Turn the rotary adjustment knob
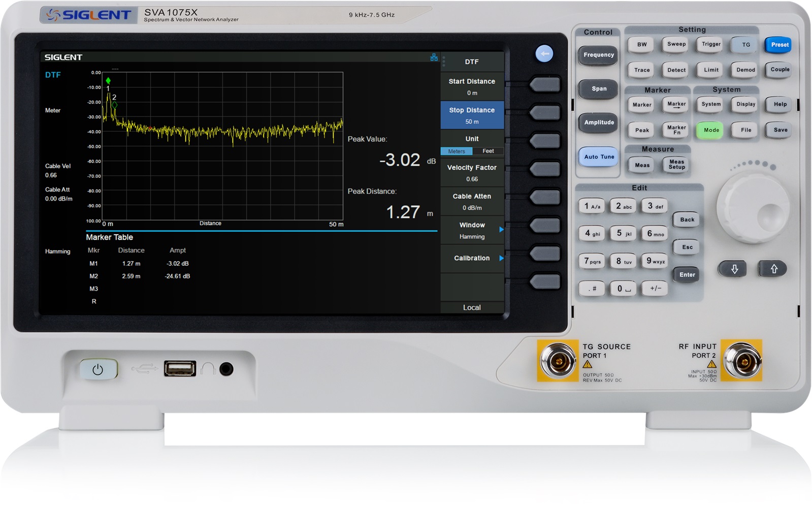Viewport: 812px width, 508px height. coord(753,208)
